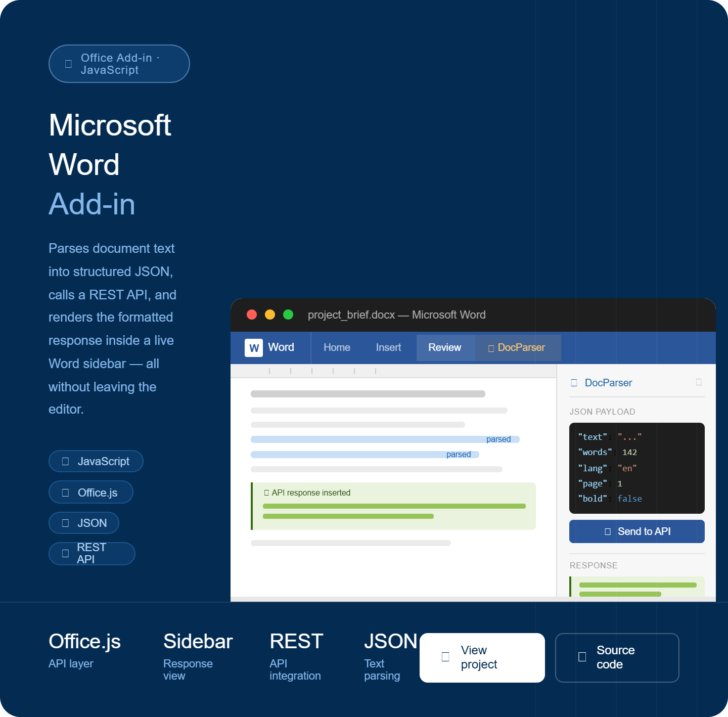Click the REST API integration stat

(296, 656)
